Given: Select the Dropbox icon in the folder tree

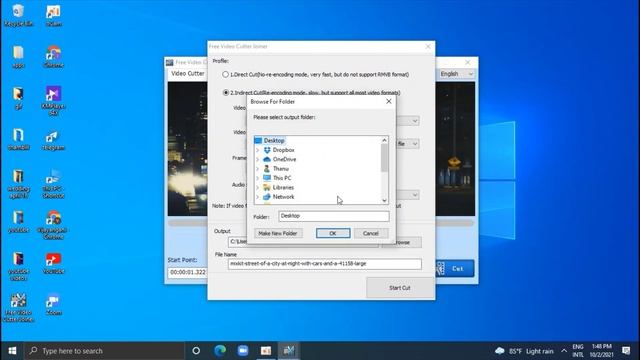Looking at the screenshot, I should tap(267, 150).
